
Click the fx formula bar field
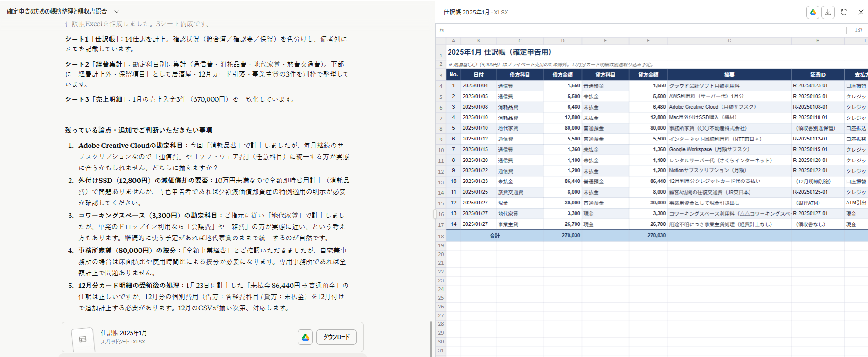click(644, 30)
